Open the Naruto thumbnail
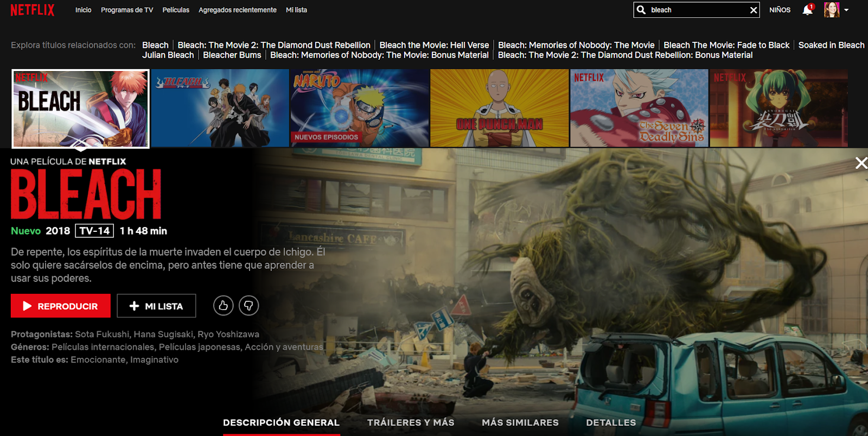This screenshot has width=868, height=436. pos(360,108)
